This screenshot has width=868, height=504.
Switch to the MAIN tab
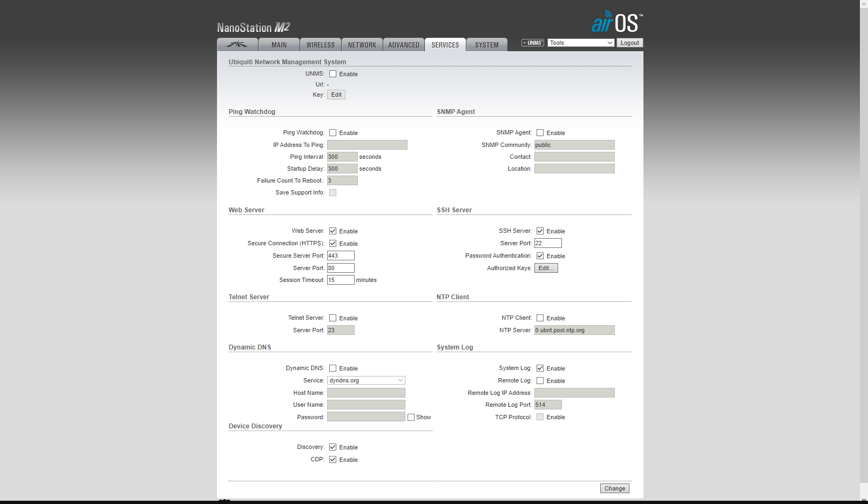tap(279, 45)
